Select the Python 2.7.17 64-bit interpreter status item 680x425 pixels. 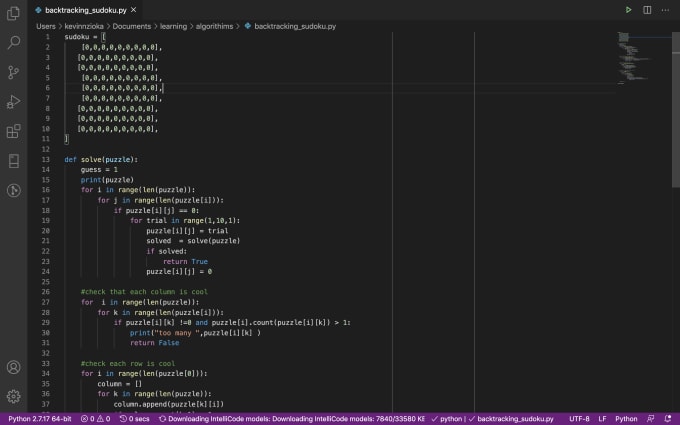[40, 419]
